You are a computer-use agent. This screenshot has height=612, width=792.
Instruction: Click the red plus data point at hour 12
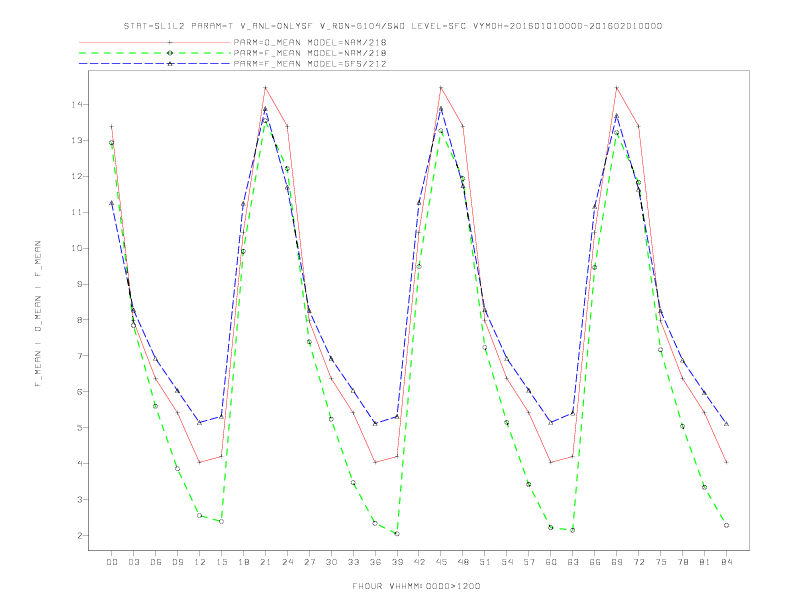click(x=200, y=462)
